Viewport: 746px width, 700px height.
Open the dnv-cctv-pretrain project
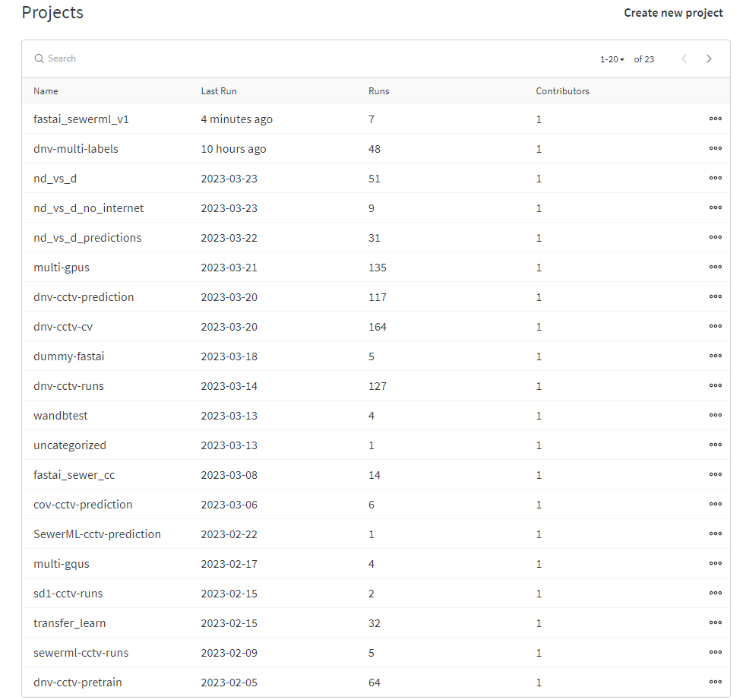pos(77,683)
